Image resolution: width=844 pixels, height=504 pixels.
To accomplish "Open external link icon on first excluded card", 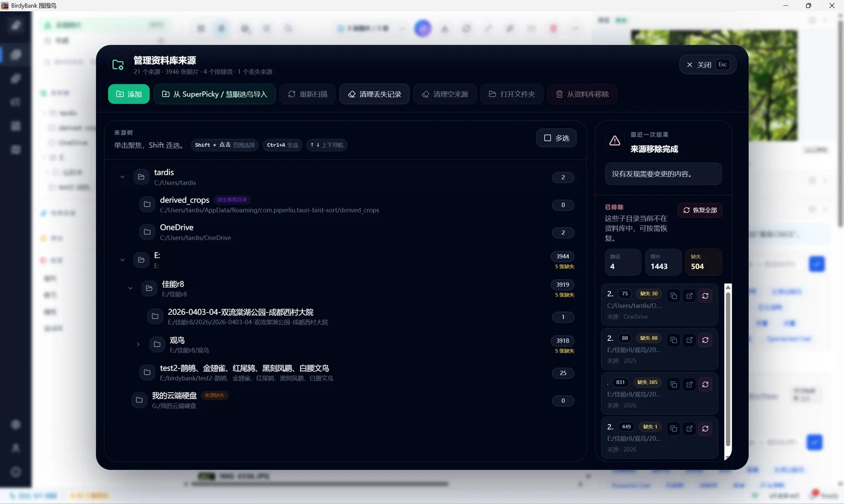I will pos(689,296).
